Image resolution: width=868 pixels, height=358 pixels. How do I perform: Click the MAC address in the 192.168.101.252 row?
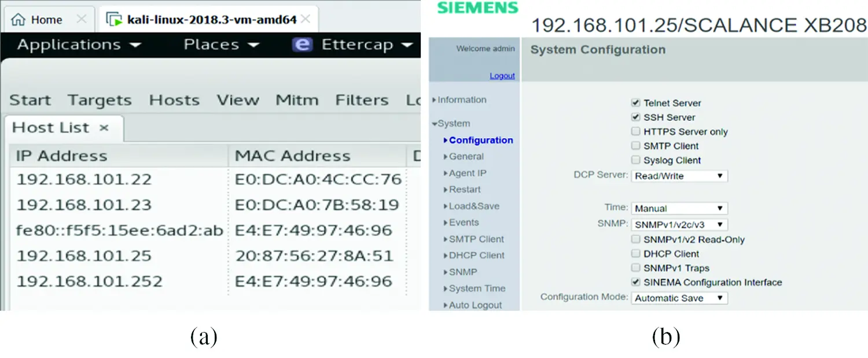point(313,282)
